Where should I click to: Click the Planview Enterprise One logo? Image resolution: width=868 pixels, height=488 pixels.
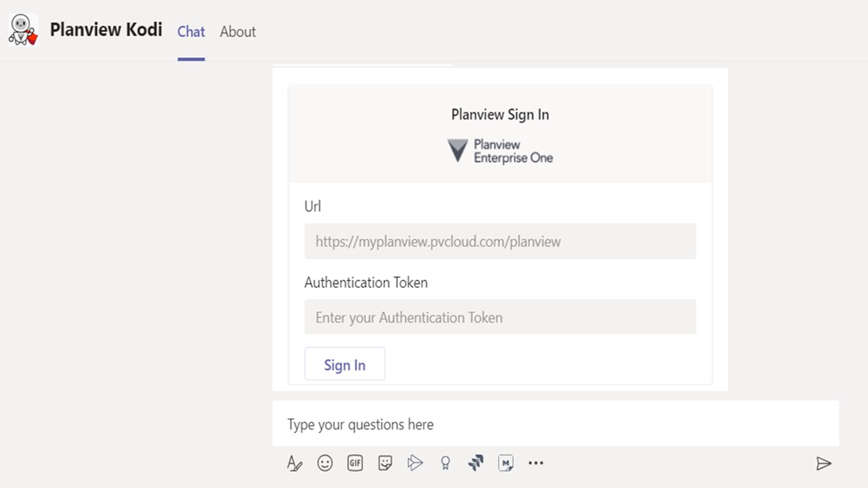click(x=500, y=151)
